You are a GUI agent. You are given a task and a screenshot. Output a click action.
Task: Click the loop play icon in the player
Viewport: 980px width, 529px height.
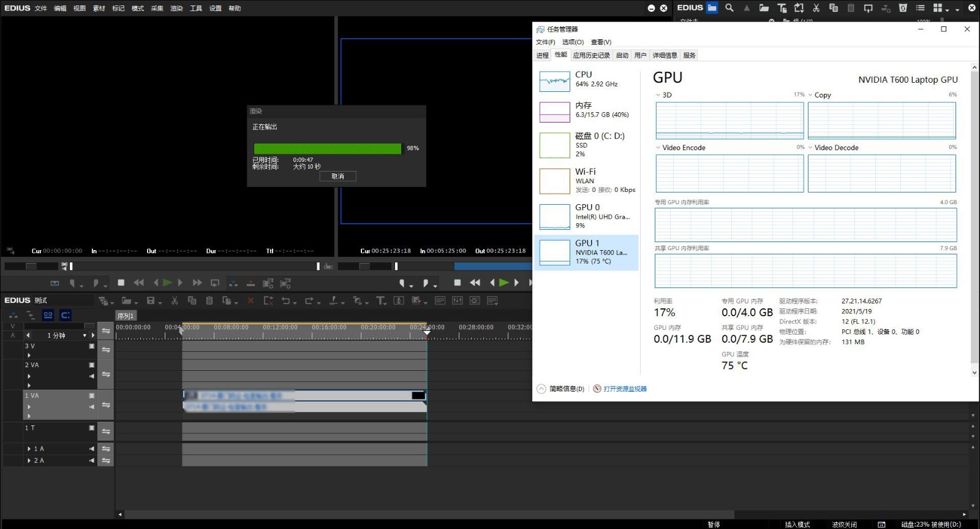click(215, 283)
